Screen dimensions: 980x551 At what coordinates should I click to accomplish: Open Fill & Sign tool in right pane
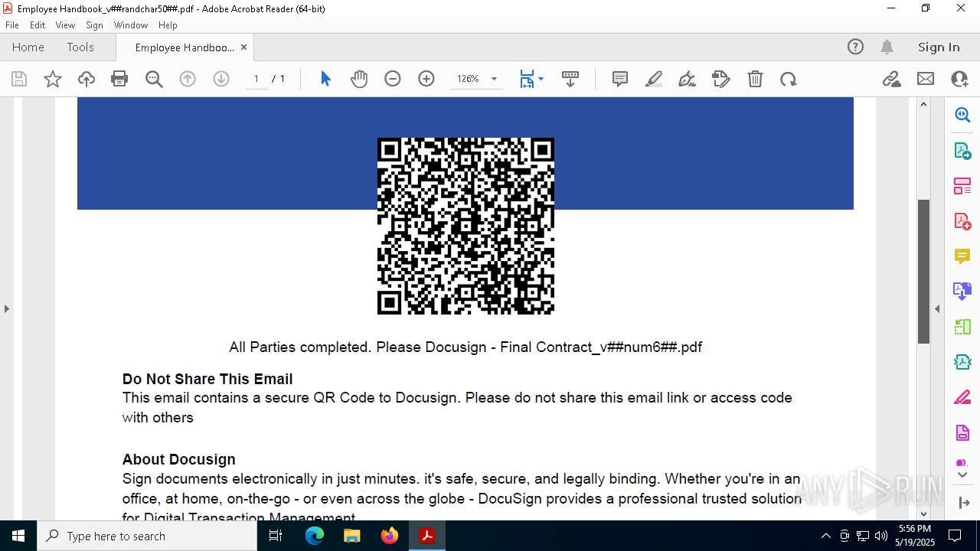[962, 398]
